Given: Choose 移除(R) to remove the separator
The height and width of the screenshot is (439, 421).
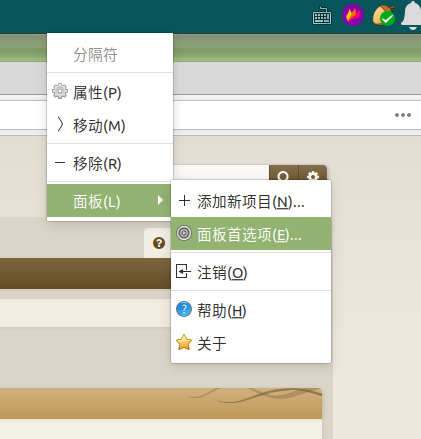Looking at the screenshot, I should (110, 163).
